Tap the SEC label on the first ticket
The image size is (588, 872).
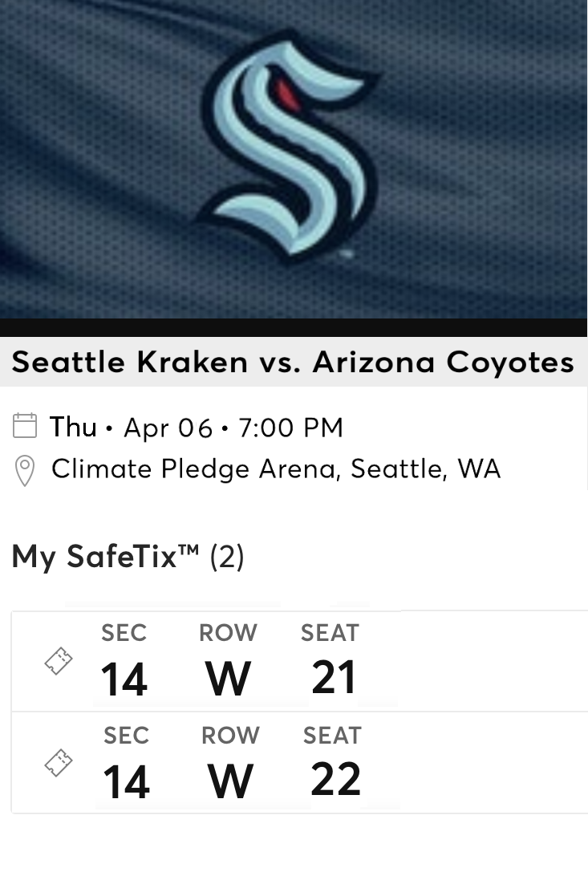click(123, 633)
